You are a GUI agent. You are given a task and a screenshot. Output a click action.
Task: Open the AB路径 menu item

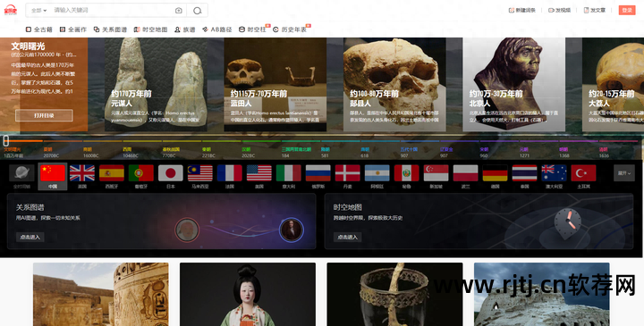point(216,29)
